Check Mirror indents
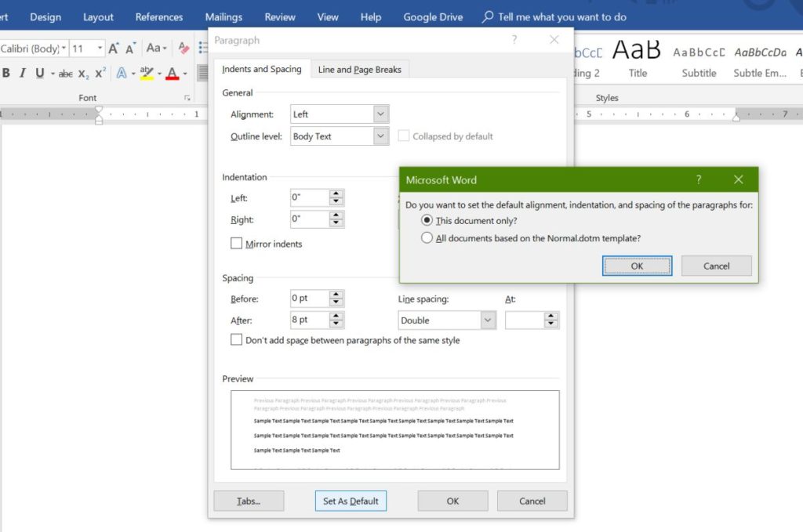The image size is (803, 532). point(236,244)
